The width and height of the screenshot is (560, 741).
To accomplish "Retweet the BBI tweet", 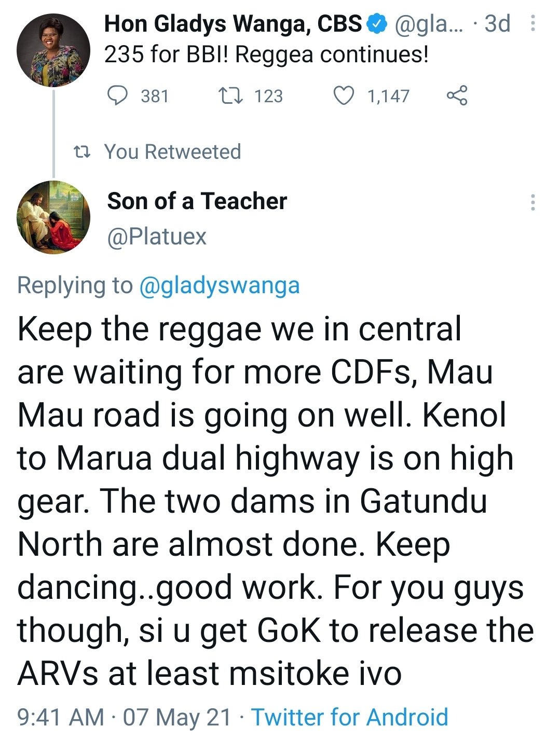I will 227,95.
